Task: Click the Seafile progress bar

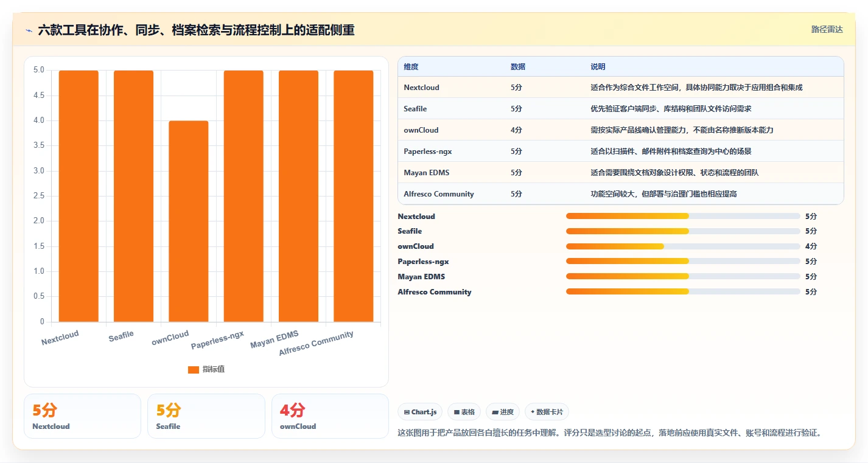Action: click(x=683, y=231)
